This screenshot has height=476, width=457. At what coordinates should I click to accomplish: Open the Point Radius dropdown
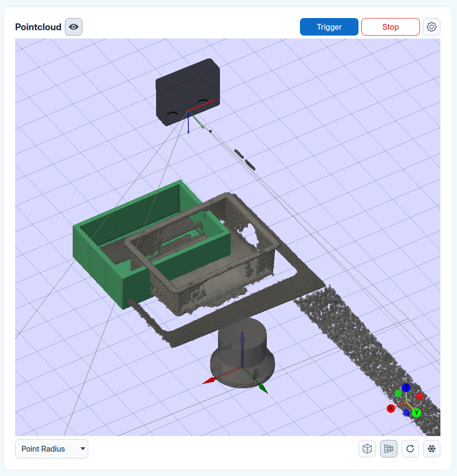point(52,449)
